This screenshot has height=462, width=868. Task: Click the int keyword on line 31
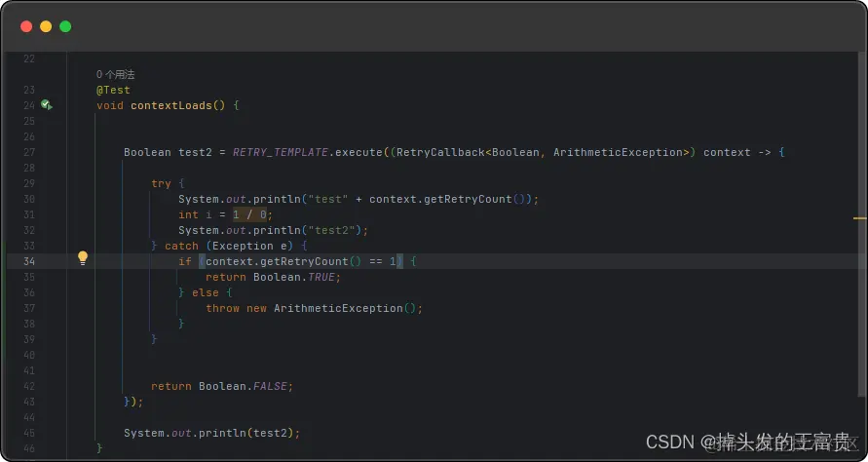point(188,214)
